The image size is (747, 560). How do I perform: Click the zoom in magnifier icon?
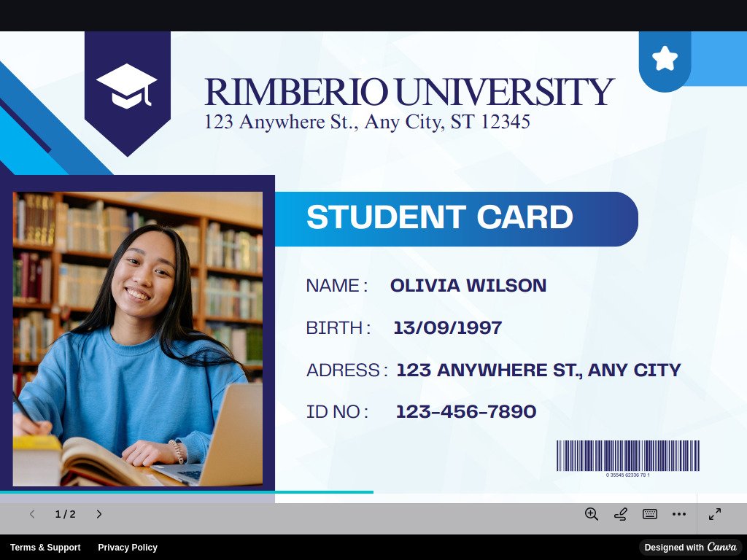click(x=591, y=514)
